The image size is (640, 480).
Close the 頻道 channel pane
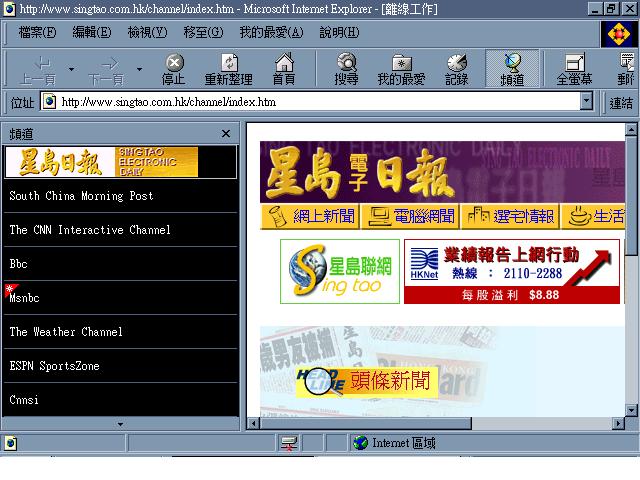(x=226, y=133)
